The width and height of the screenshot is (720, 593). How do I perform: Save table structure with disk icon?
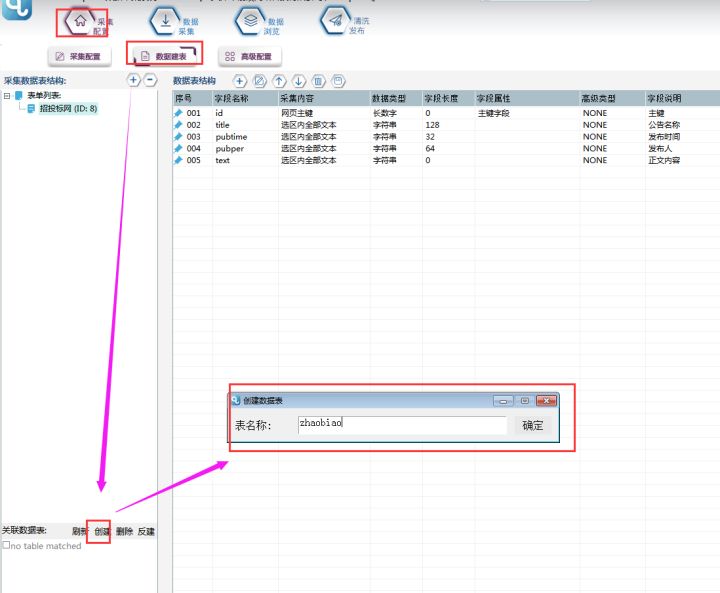click(338, 81)
